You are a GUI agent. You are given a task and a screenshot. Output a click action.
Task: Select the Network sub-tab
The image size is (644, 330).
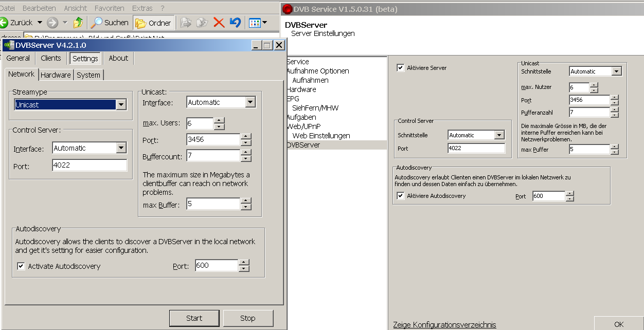coord(22,74)
